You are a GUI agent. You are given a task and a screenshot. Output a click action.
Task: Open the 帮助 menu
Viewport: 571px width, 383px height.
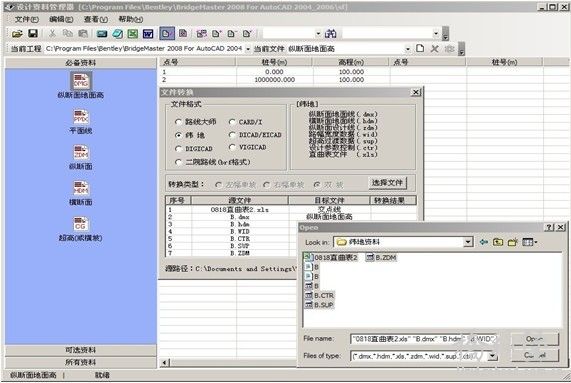pos(130,19)
